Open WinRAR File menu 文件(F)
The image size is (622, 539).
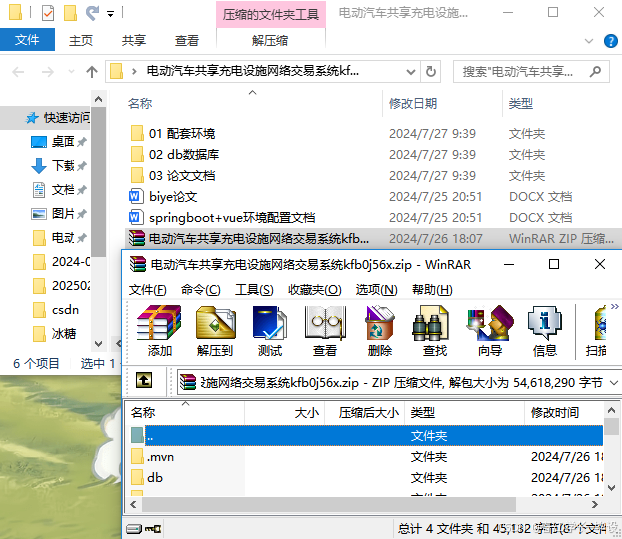148,290
